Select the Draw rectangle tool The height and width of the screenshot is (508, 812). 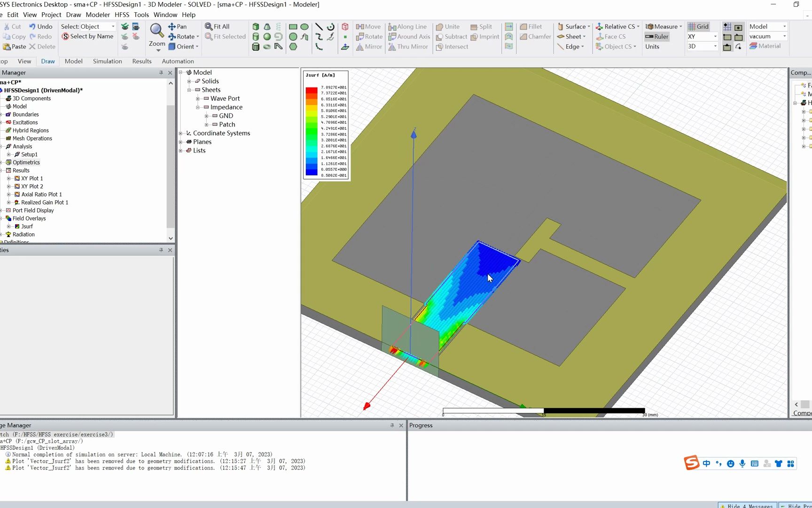click(293, 27)
